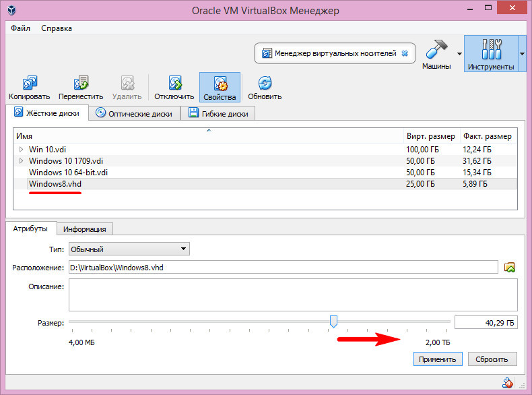Screen dimensions: 532x395
Task: Click the 31,62 ГБ actual size cell
Action: click(x=477, y=160)
